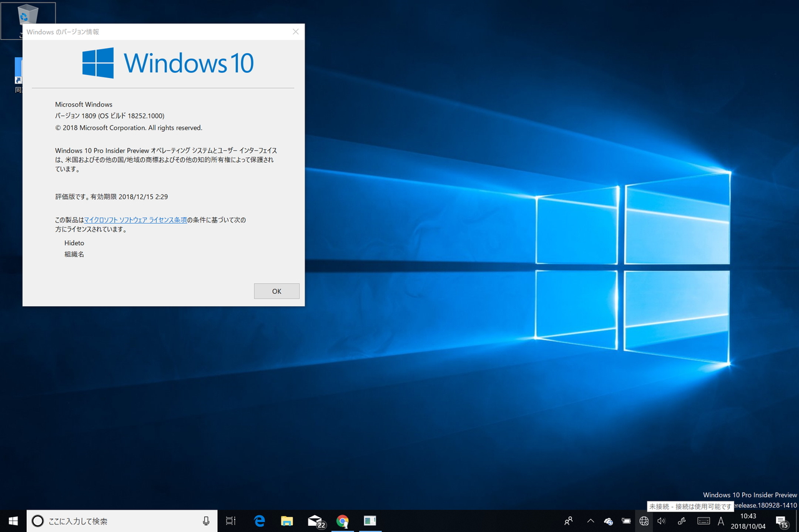Open Task View from the taskbar
The width and height of the screenshot is (799, 532).
click(230, 521)
